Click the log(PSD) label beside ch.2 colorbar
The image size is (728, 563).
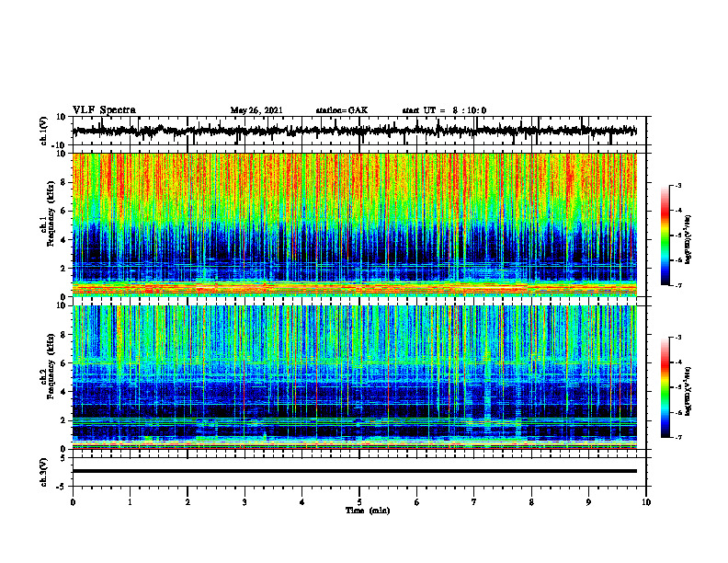pyautogui.click(x=688, y=391)
